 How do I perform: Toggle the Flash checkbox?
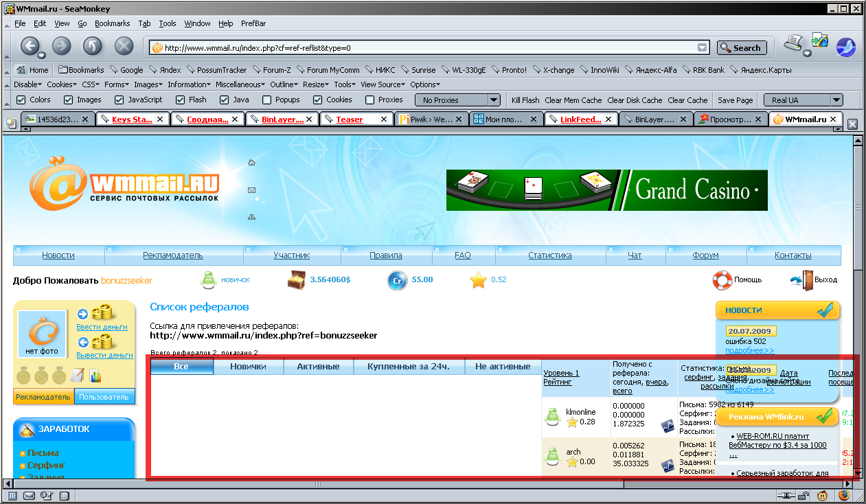[179, 100]
